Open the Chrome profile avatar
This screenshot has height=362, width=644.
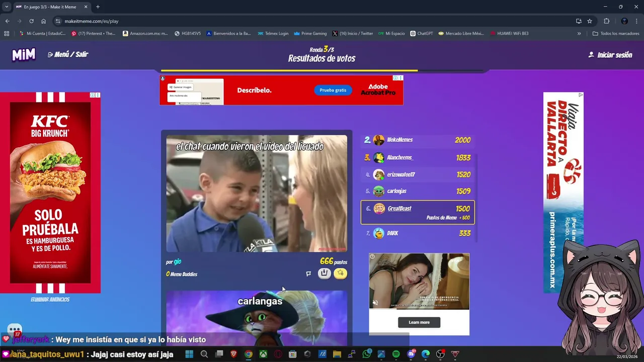coord(624,21)
